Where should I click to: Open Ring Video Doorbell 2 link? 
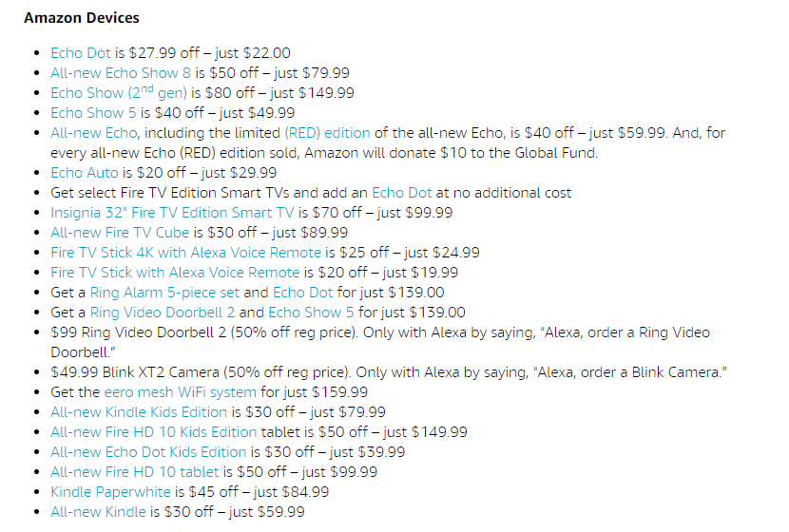(x=163, y=313)
